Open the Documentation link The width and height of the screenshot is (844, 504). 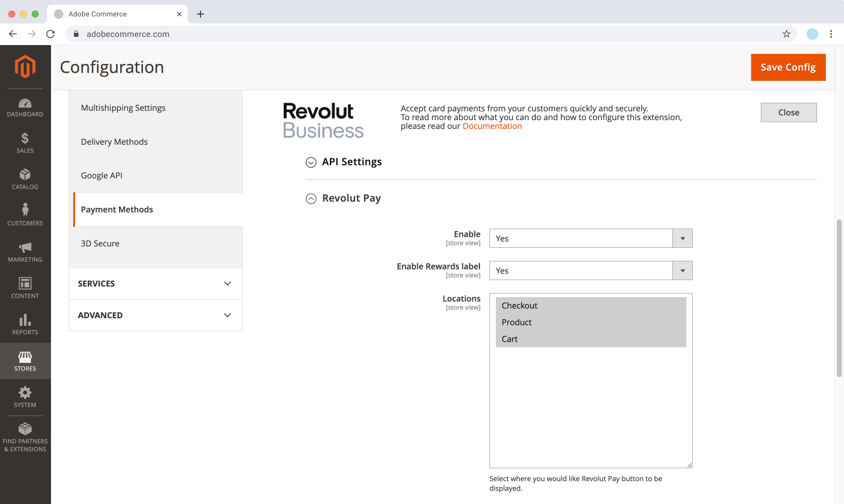[492, 126]
